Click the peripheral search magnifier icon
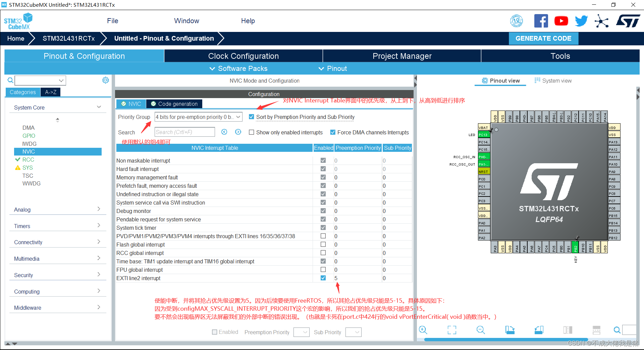This screenshot has height=350, width=644. [x=10, y=80]
